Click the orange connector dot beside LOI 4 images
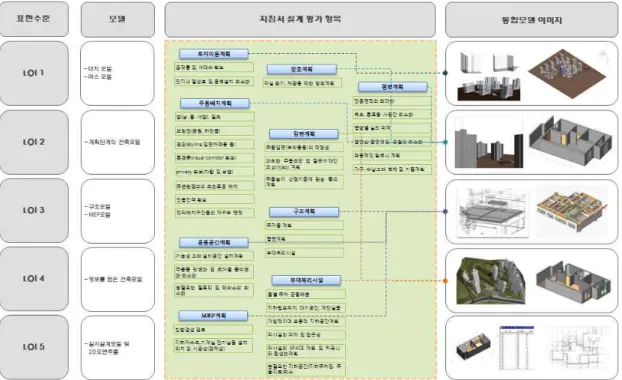The image size is (622, 380). [x=445, y=281]
